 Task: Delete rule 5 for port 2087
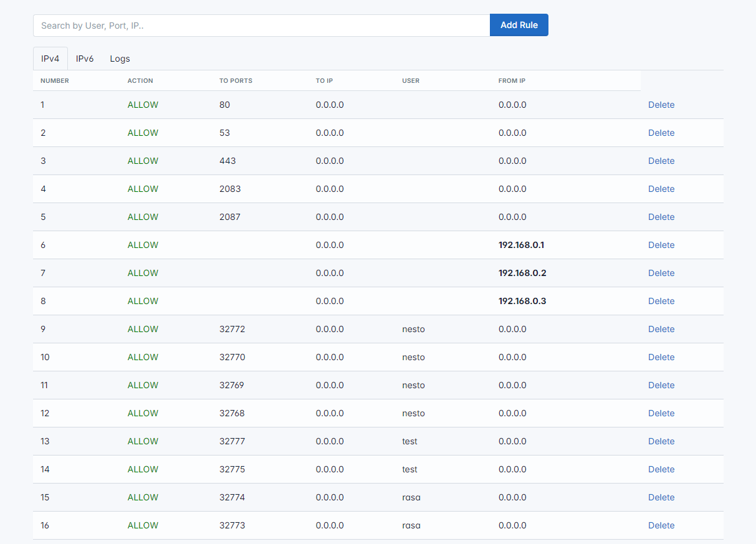point(661,217)
